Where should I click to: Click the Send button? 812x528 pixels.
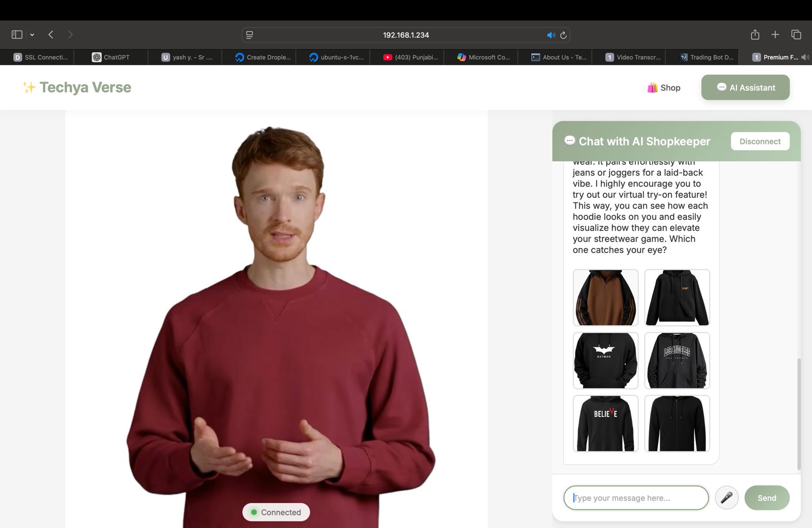coord(766,498)
